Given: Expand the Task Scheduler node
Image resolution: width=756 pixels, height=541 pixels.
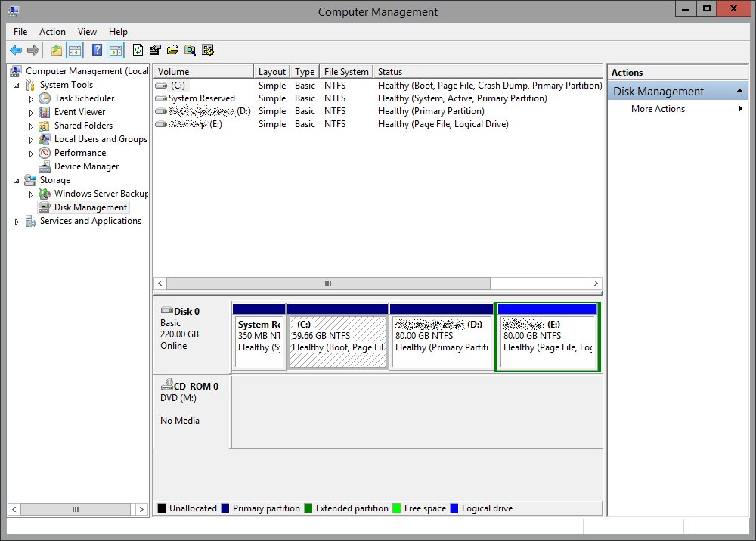Looking at the screenshot, I should tap(31, 99).
